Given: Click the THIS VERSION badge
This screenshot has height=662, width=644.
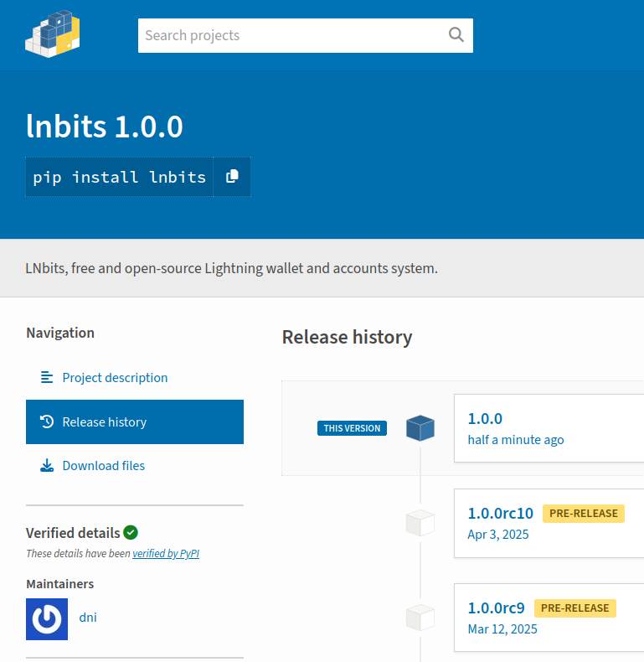Looking at the screenshot, I should click(352, 428).
